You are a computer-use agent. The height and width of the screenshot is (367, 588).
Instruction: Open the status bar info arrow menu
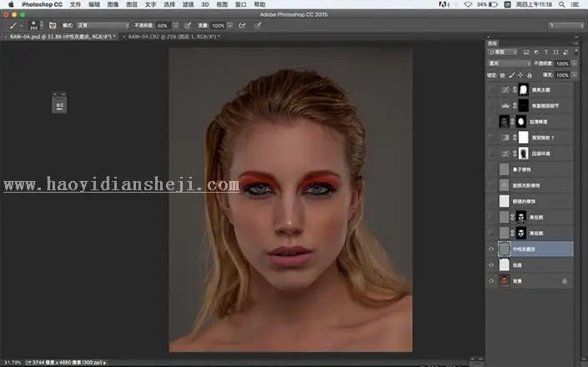(104, 363)
